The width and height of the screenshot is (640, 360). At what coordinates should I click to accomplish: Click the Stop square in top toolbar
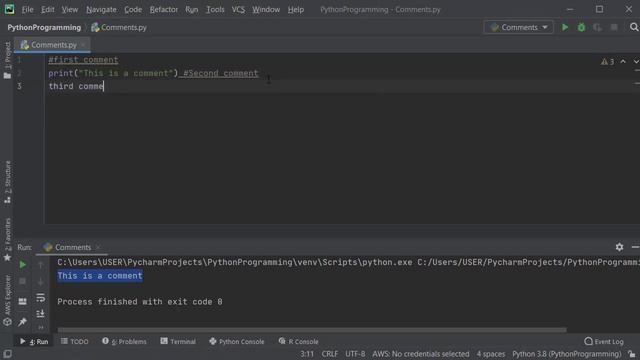click(614, 27)
